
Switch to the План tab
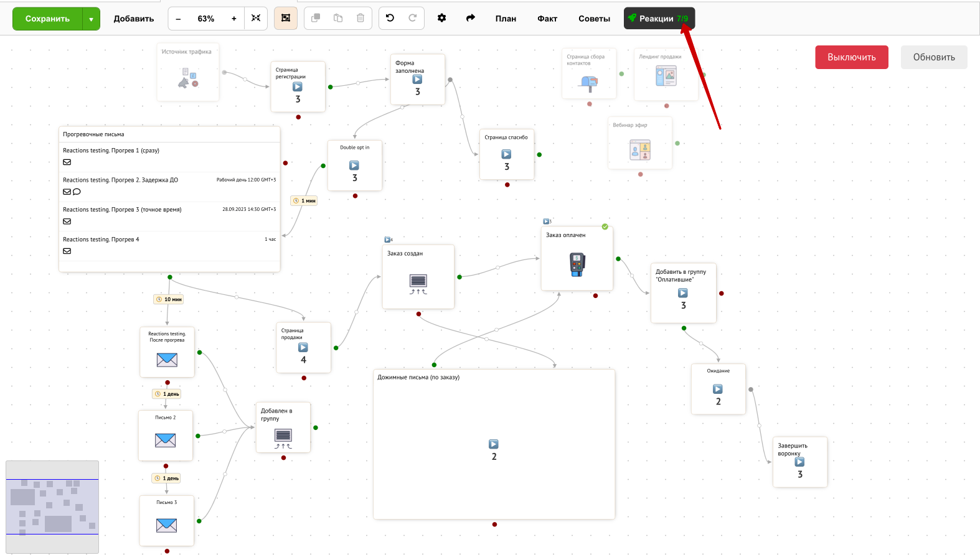click(506, 19)
